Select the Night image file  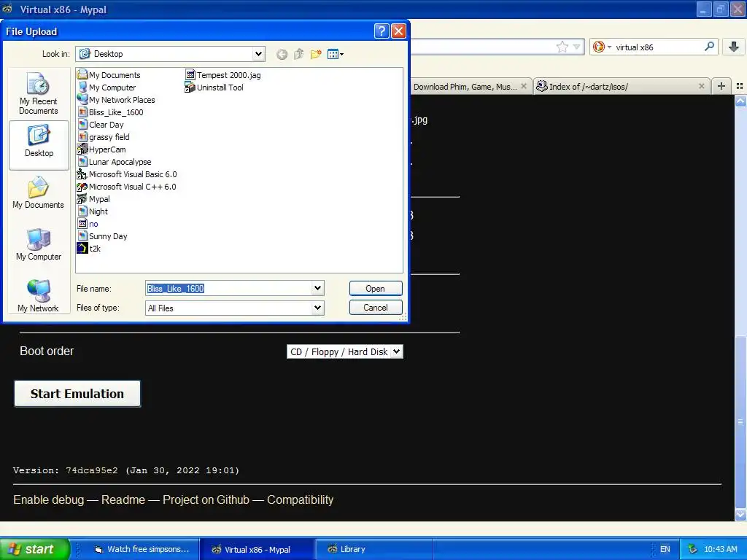(93, 211)
